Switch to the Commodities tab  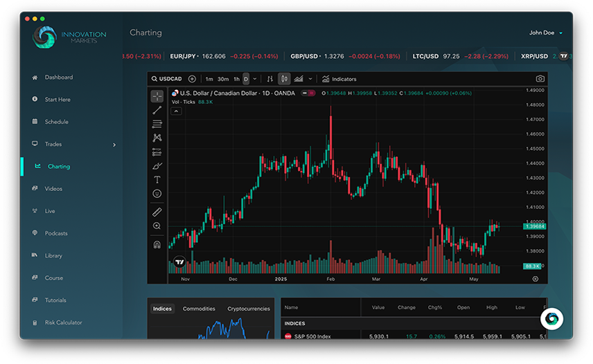point(199,309)
